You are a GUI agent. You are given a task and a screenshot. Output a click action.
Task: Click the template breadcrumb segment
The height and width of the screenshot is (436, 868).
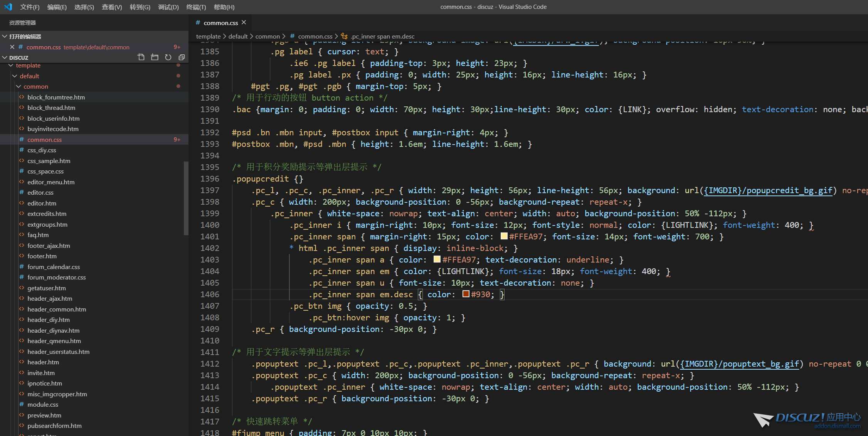(x=208, y=36)
